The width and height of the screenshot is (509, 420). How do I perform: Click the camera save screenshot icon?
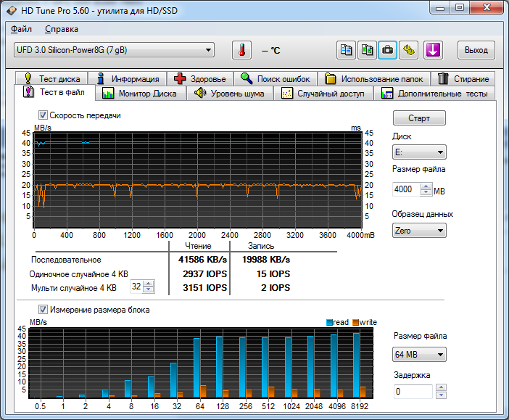(x=387, y=50)
